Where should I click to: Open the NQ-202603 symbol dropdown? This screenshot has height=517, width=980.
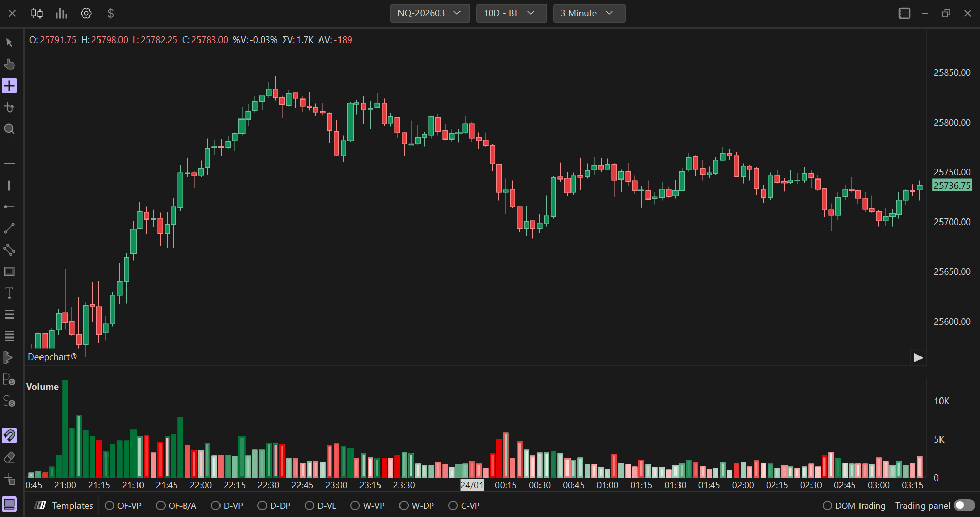(430, 13)
